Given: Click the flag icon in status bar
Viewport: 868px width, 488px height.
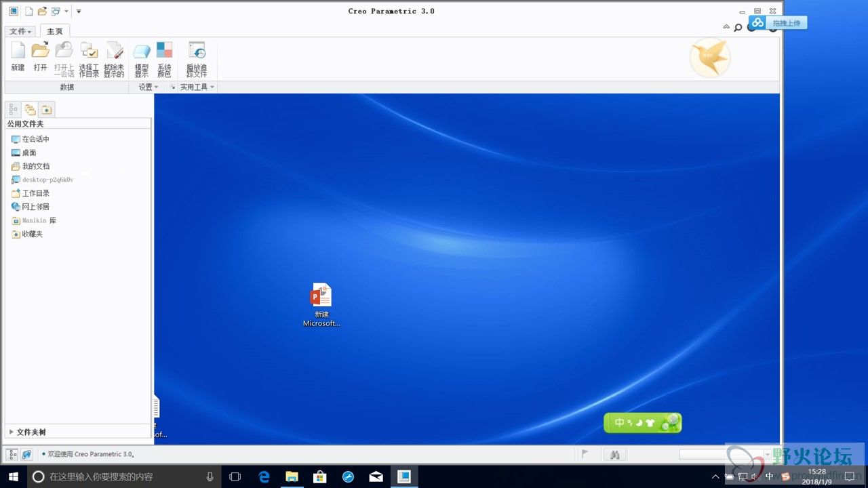Looking at the screenshot, I should point(585,455).
